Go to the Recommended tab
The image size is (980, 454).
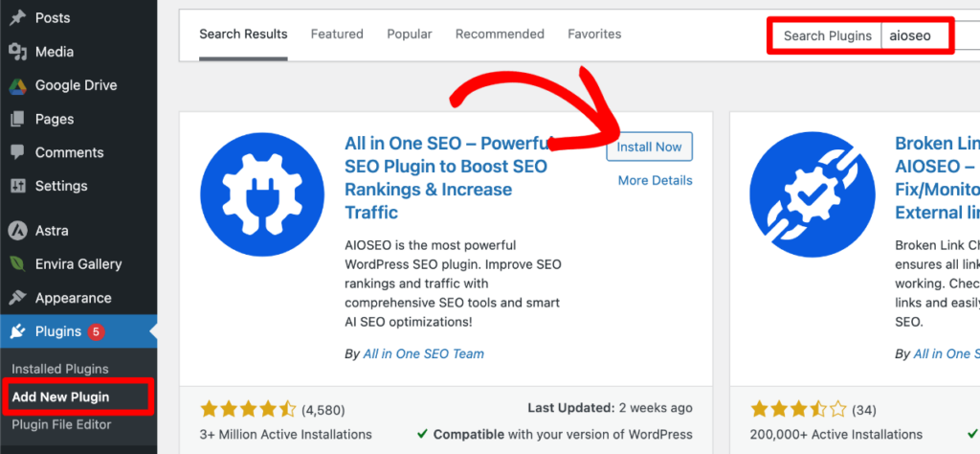(x=500, y=34)
